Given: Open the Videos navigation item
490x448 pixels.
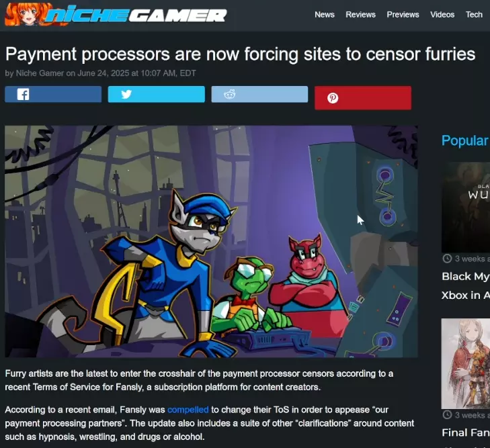Looking at the screenshot, I should 442,15.
